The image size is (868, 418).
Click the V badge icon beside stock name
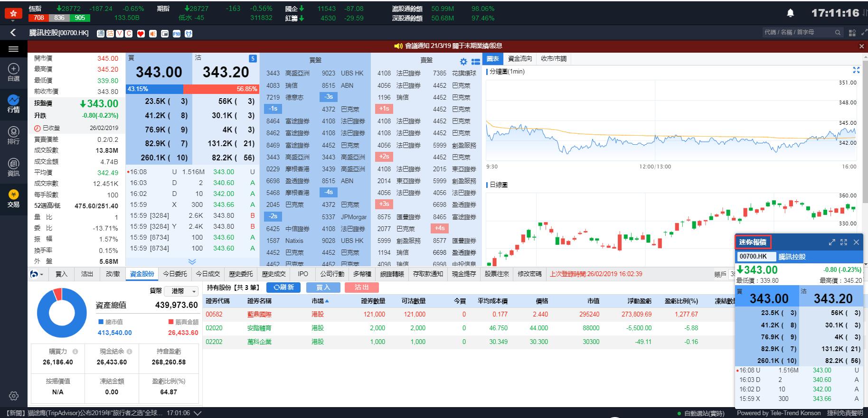tap(119, 33)
